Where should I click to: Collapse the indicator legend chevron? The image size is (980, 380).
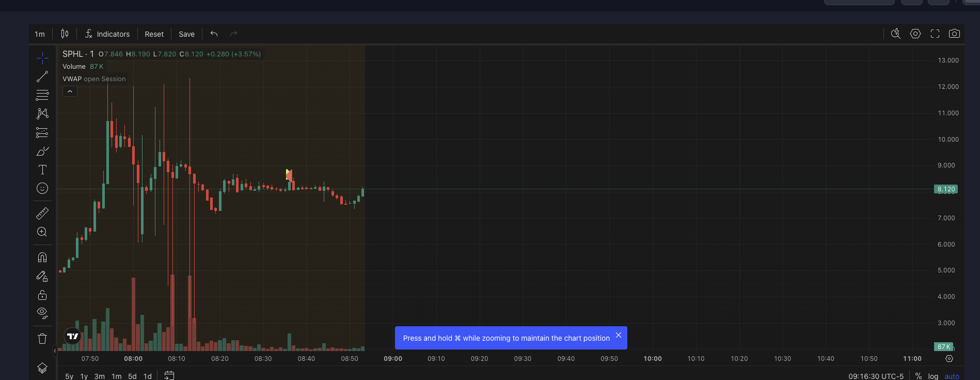(70, 92)
